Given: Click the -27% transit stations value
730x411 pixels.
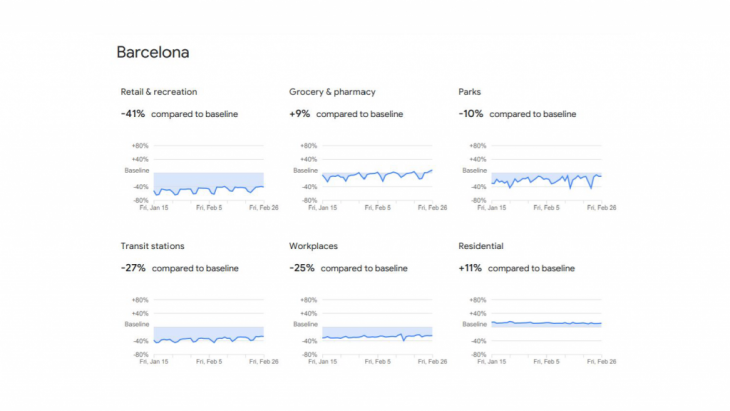Looking at the screenshot, I should pos(133,268).
